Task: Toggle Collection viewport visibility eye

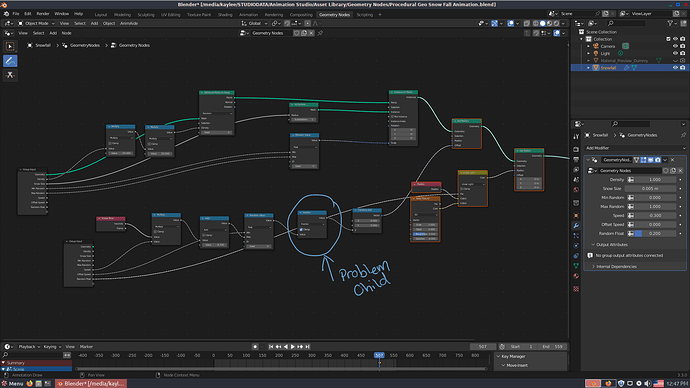Action: coord(675,39)
